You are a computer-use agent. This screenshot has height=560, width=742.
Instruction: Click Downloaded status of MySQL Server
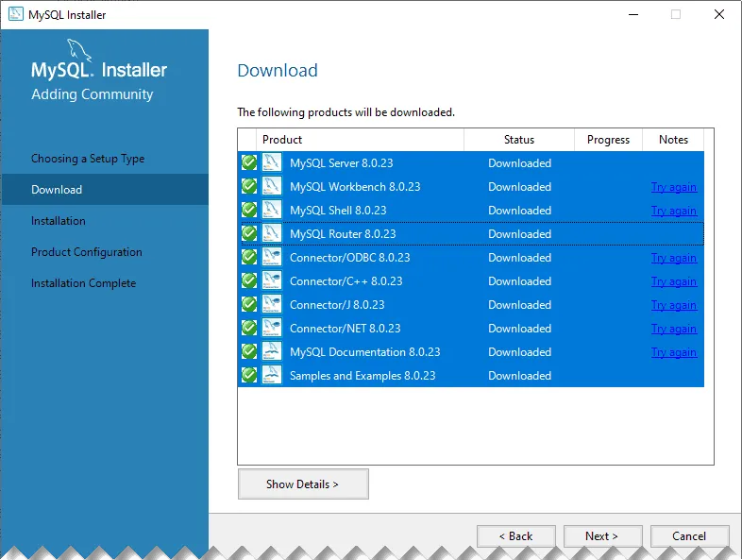[519, 163]
